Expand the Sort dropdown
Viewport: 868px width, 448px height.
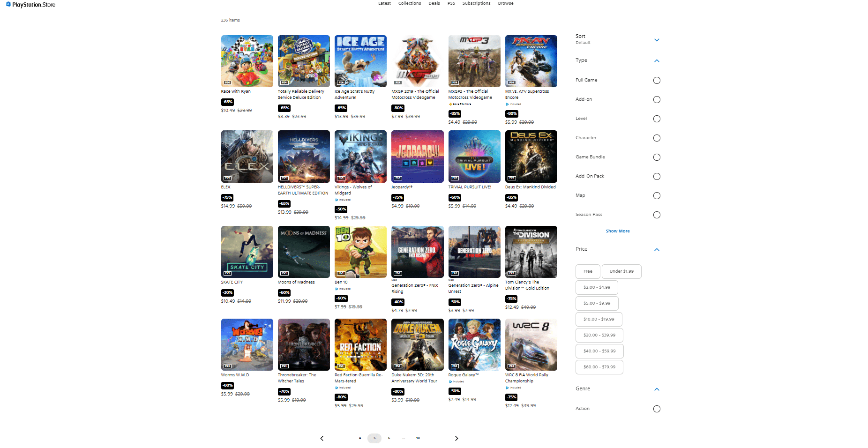click(657, 40)
